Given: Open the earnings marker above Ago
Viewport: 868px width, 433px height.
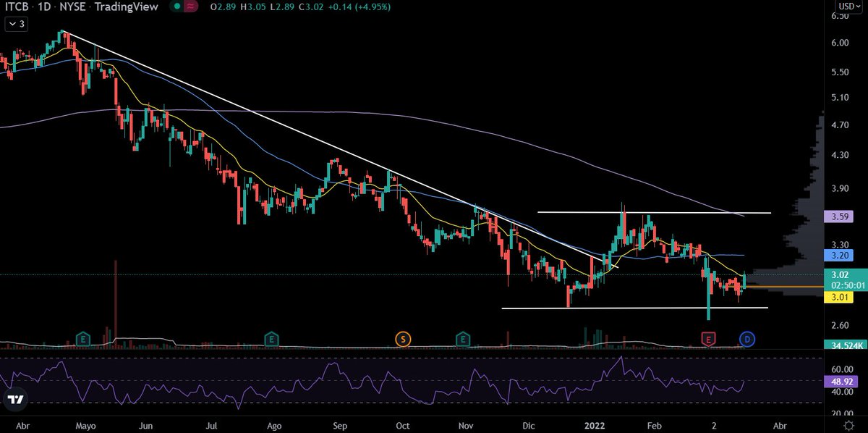Looking at the screenshot, I should (x=271, y=338).
